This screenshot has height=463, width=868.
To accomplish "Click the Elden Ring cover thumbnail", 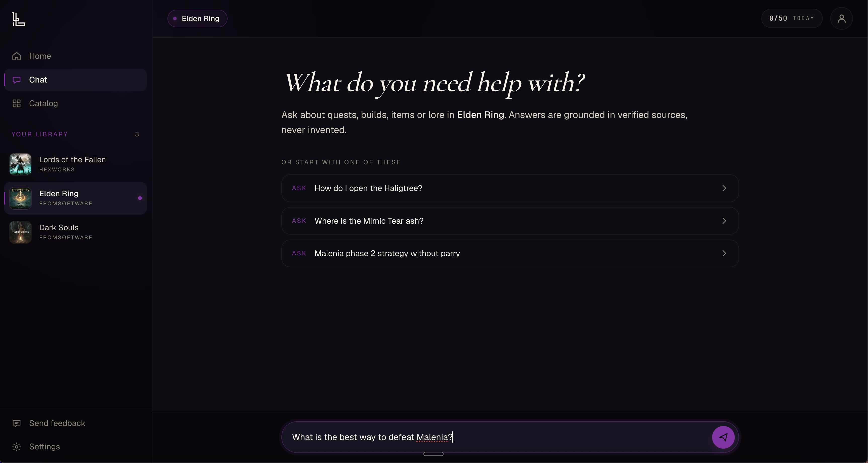I will click(20, 198).
